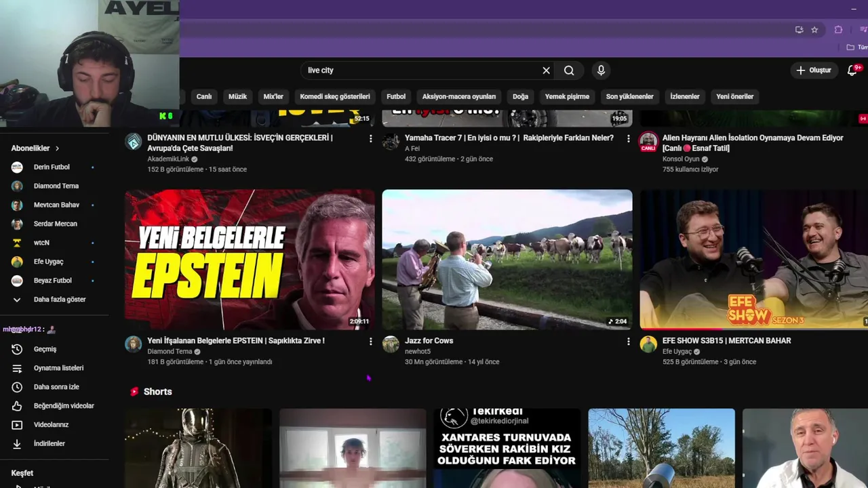Start voice search with the microphone icon
Screen dimensions: 868x488
[601, 70]
